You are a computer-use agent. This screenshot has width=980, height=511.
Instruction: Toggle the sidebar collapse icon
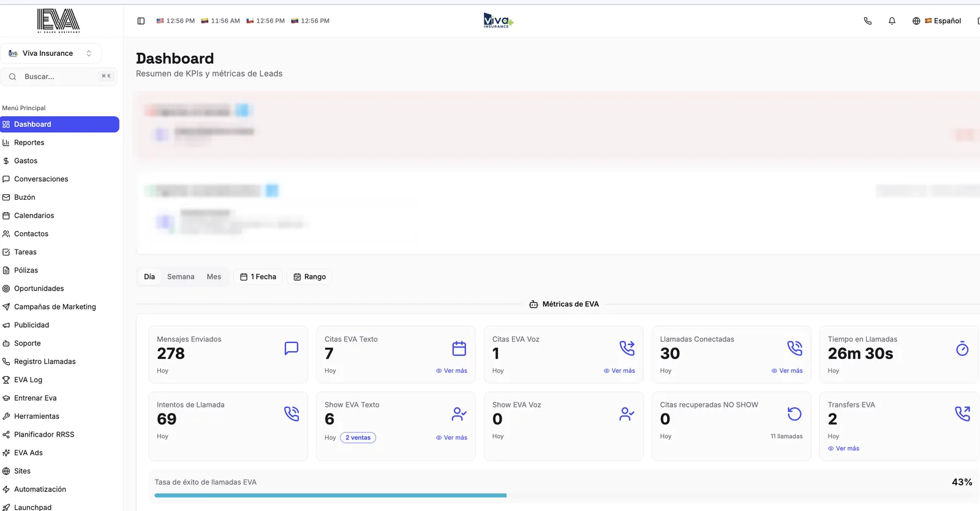point(141,21)
